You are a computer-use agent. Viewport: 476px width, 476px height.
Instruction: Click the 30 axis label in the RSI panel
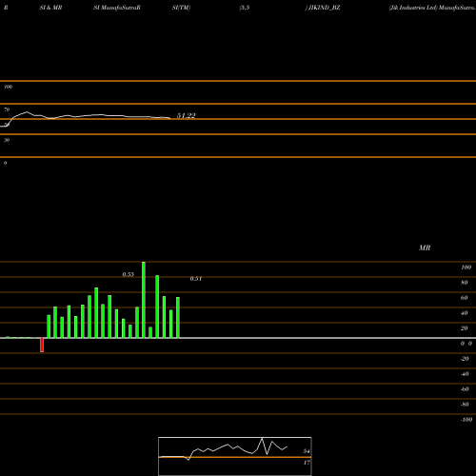click(x=7, y=140)
